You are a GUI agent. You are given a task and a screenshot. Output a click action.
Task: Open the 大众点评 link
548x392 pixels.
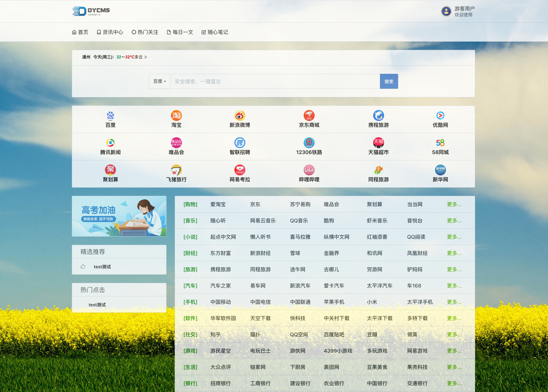coord(220,367)
